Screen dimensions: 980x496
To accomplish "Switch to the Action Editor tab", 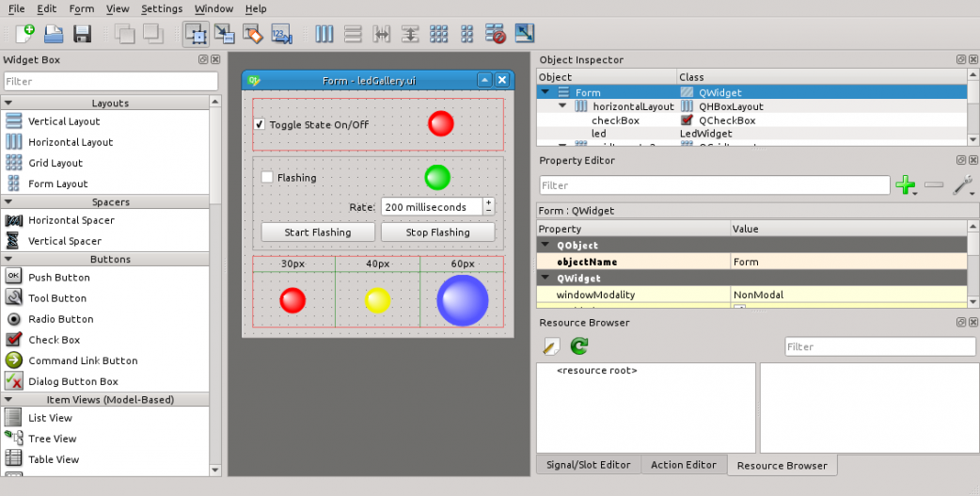I will click(684, 464).
